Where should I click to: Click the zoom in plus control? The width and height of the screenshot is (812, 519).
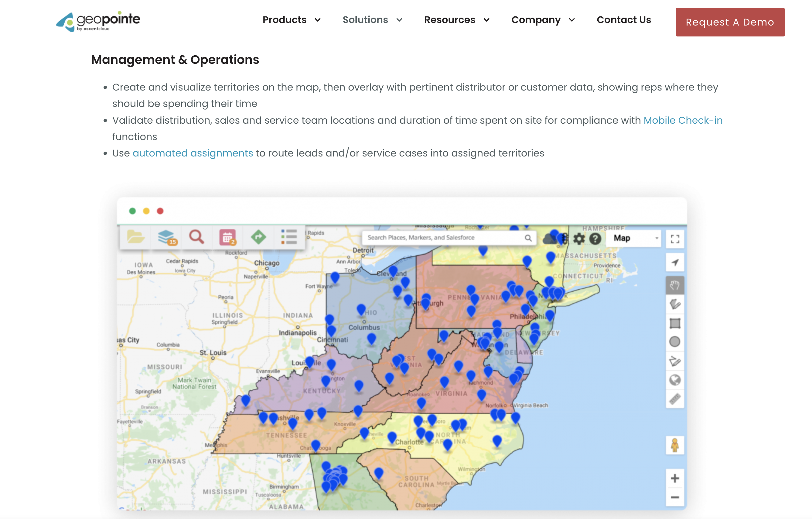[x=675, y=478]
